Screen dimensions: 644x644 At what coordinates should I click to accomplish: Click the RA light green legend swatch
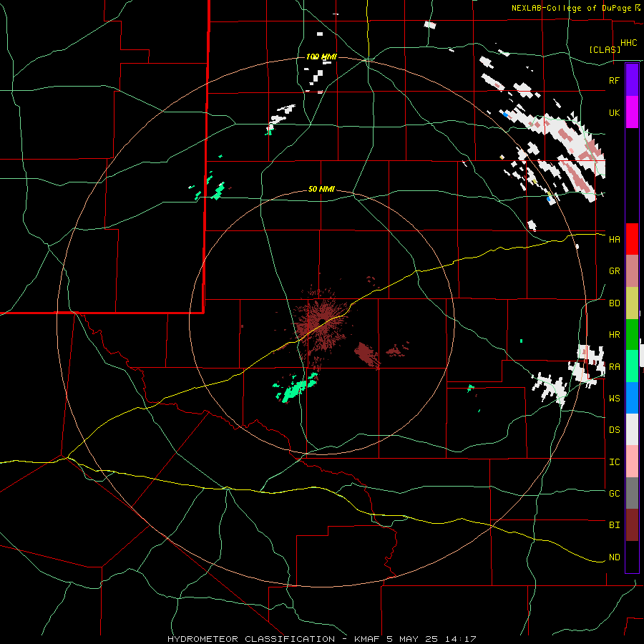tap(632, 366)
